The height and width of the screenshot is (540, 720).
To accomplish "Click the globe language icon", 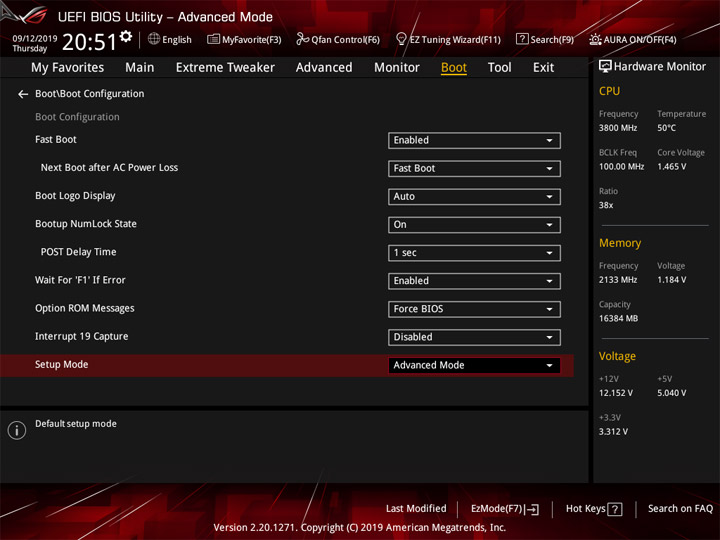I will 154,39.
